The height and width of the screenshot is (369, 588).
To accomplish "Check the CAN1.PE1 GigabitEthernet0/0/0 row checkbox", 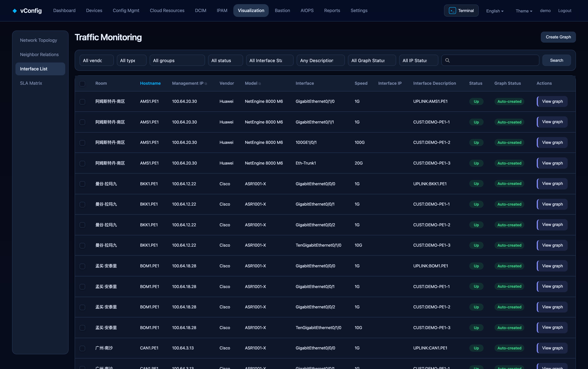I will [x=83, y=348].
